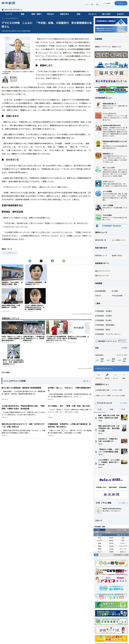Click the Outbrain recommendation logo
Image resolution: width=129 pixels, height=644 pixels.
(x=87, y=314)
